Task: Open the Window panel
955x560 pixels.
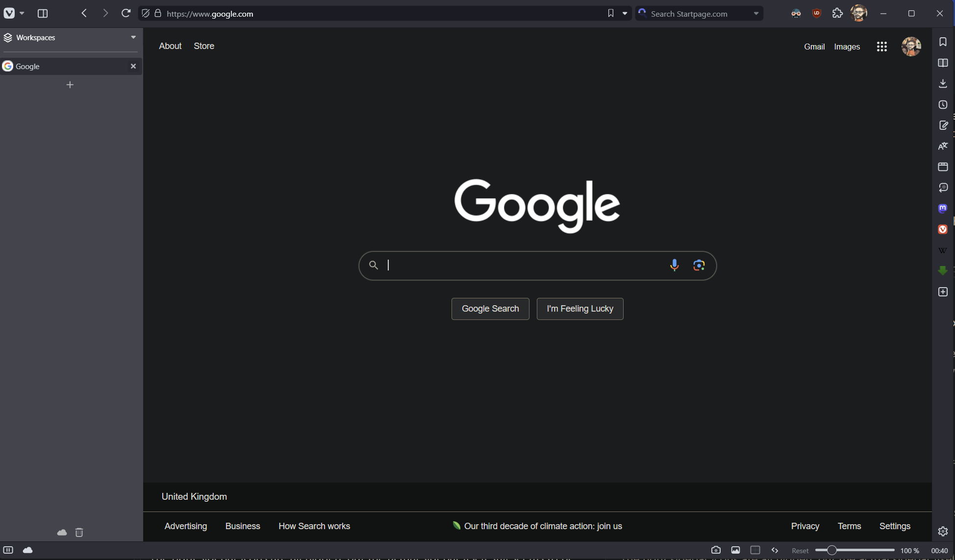Action: [x=943, y=167]
